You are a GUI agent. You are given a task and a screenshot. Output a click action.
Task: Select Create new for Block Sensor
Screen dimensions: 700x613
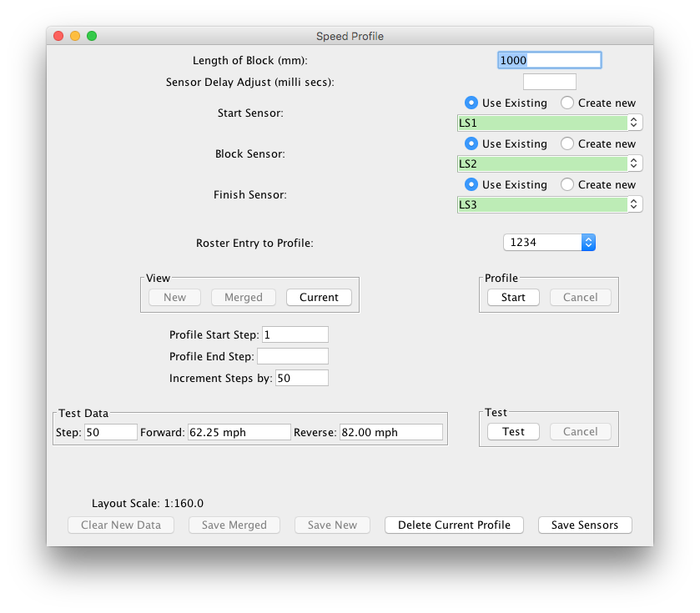pyautogui.click(x=567, y=143)
